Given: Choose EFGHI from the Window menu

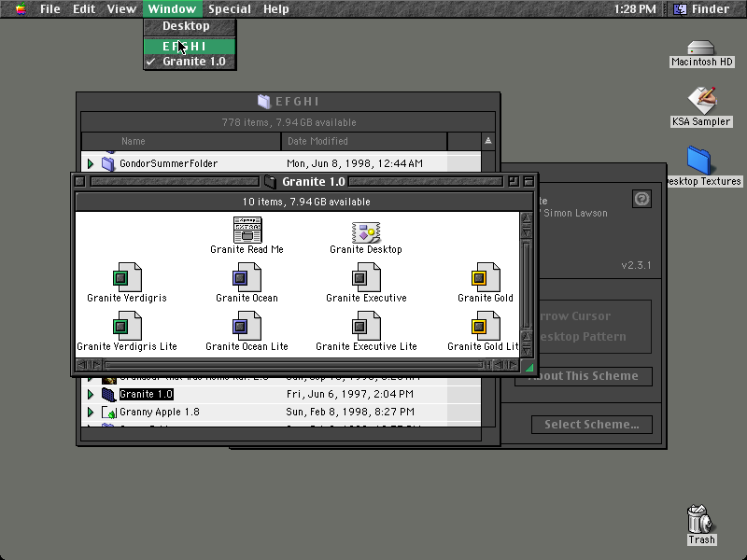Looking at the screenshot, I should (x=190, y=46).
